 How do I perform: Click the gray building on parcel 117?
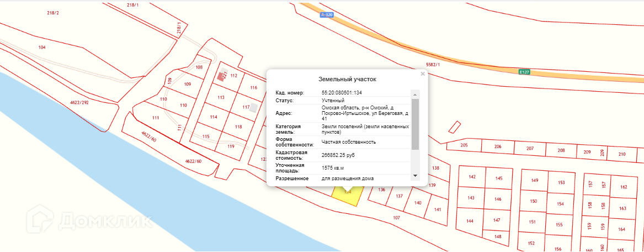click(253, 108)
